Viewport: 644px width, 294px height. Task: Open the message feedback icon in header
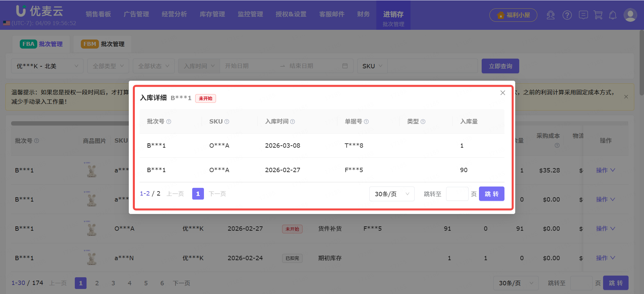point(583,15)
